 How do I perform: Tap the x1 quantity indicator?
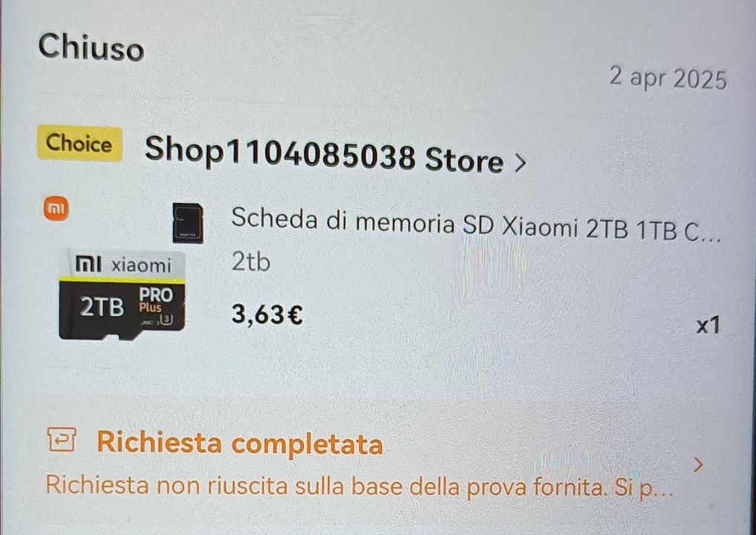708,325
